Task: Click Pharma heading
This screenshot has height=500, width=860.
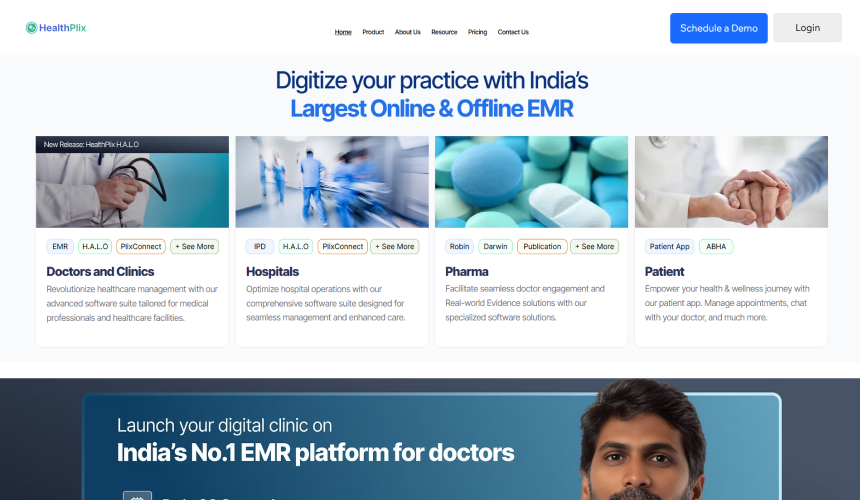Action: pyautogui.click(x=466, y=271)
